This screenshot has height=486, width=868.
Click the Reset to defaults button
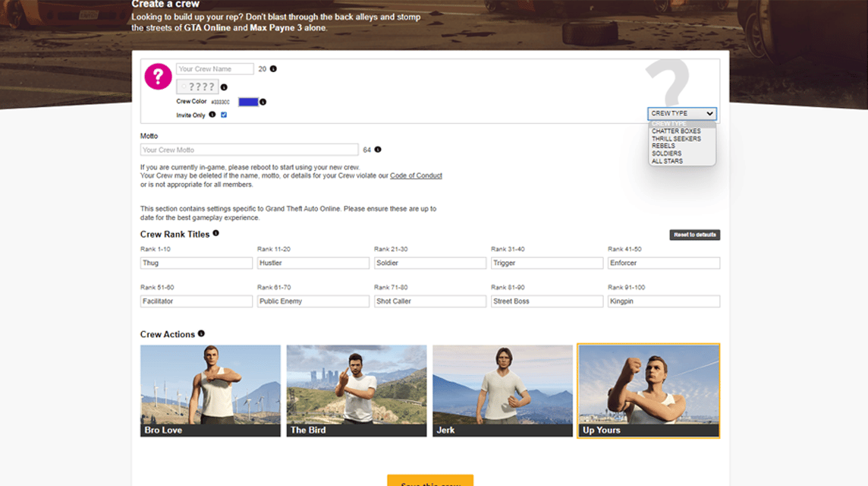(695, 235)
